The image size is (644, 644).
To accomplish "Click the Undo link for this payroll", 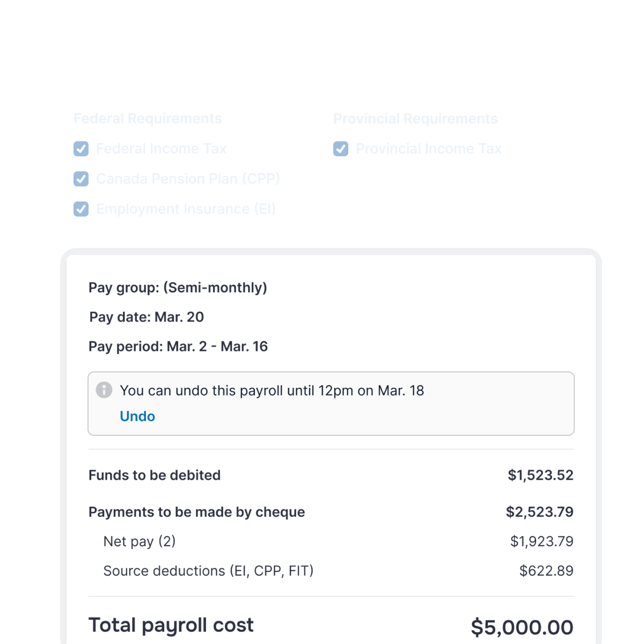I will (x=137, y=416).
